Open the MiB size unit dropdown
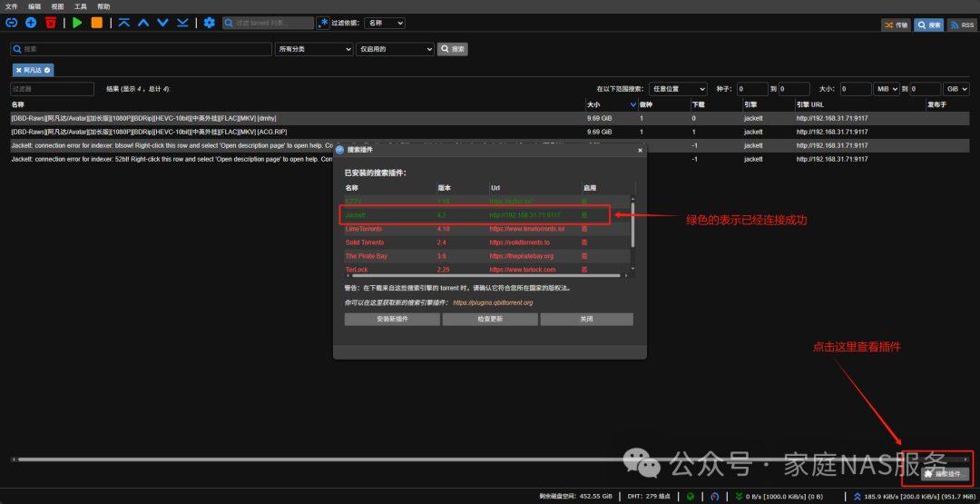Viewport: 980px width, 504px height. pos(887,89)
